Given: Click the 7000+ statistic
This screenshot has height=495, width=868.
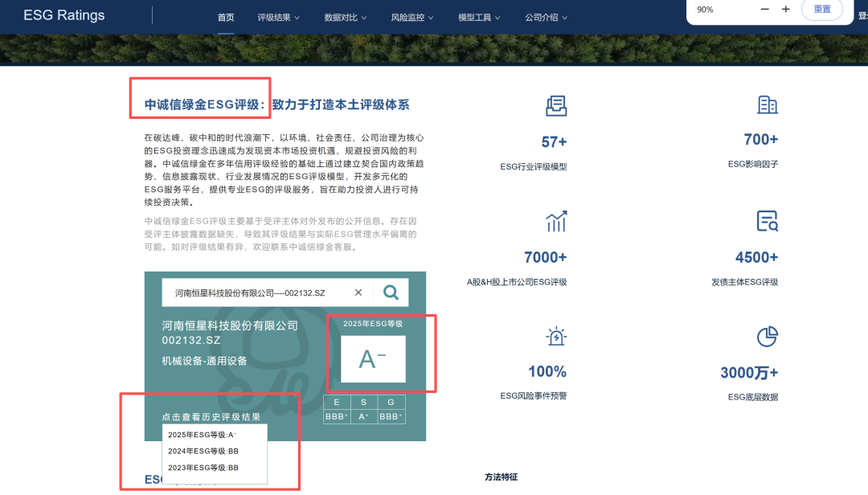Looking at the screenshot, I should point(545,257).
